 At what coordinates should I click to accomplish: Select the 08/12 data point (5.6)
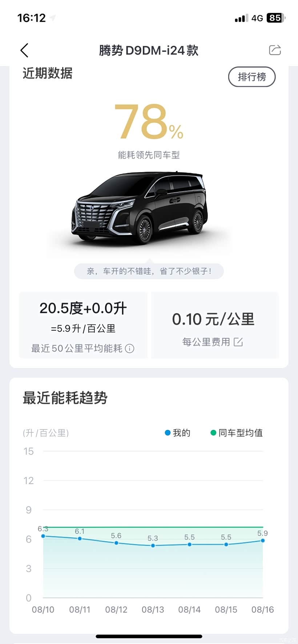coord(116,543)
